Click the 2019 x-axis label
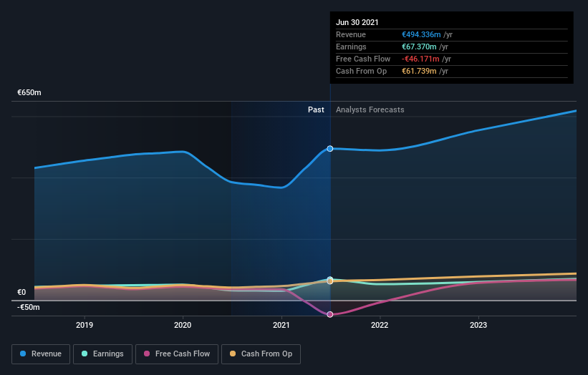 [85, 325]
